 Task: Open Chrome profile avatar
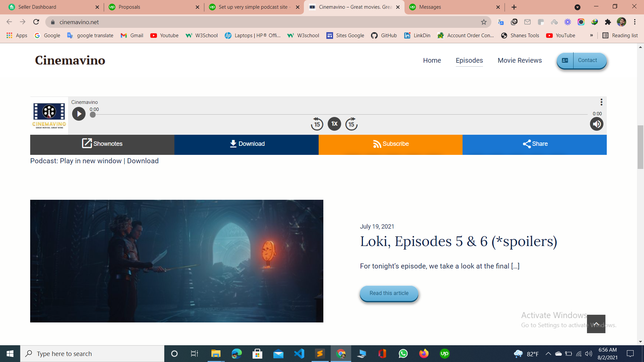[621, 22]
